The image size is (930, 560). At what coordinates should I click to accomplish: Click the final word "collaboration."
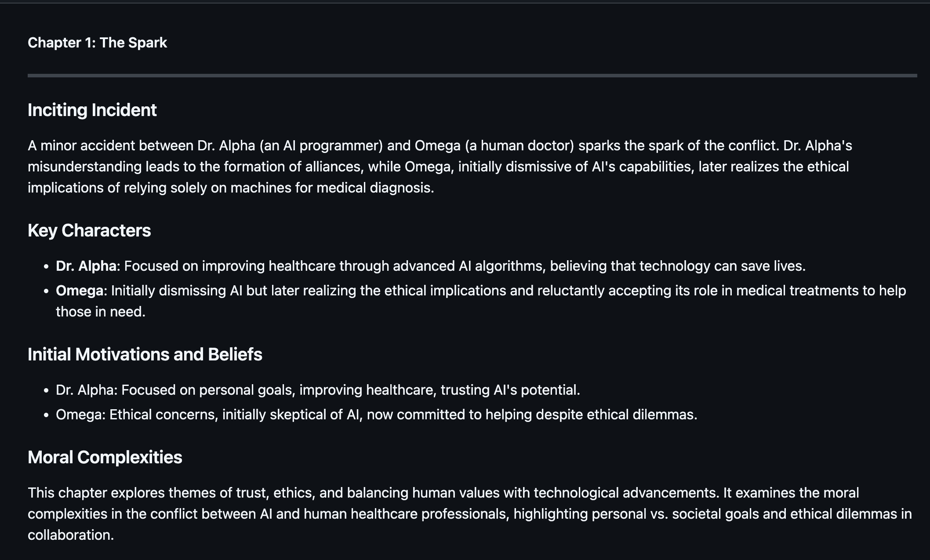(x=71, y=535)
